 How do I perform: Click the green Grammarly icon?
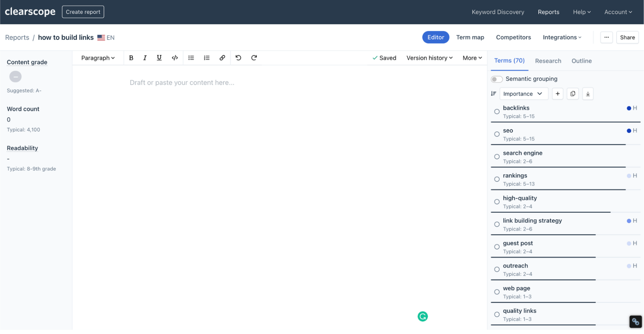pyautogui.click(x=423, y=317)
